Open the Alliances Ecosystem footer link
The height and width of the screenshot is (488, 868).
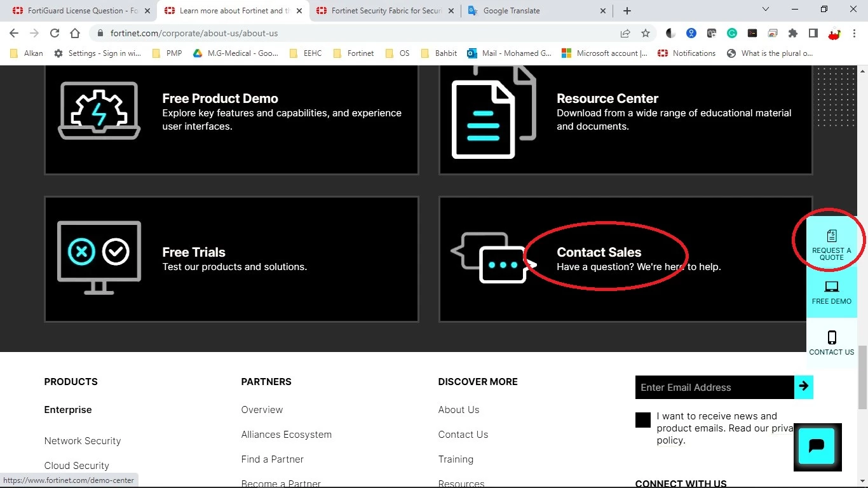pos(287,434)
